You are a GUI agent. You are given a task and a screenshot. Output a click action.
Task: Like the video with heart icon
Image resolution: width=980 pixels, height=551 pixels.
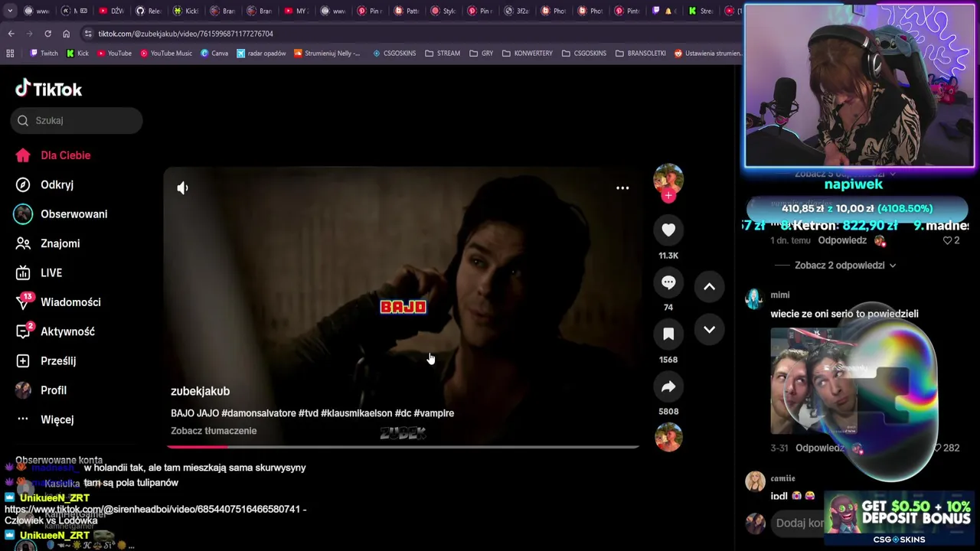click(x=668, y=230)
